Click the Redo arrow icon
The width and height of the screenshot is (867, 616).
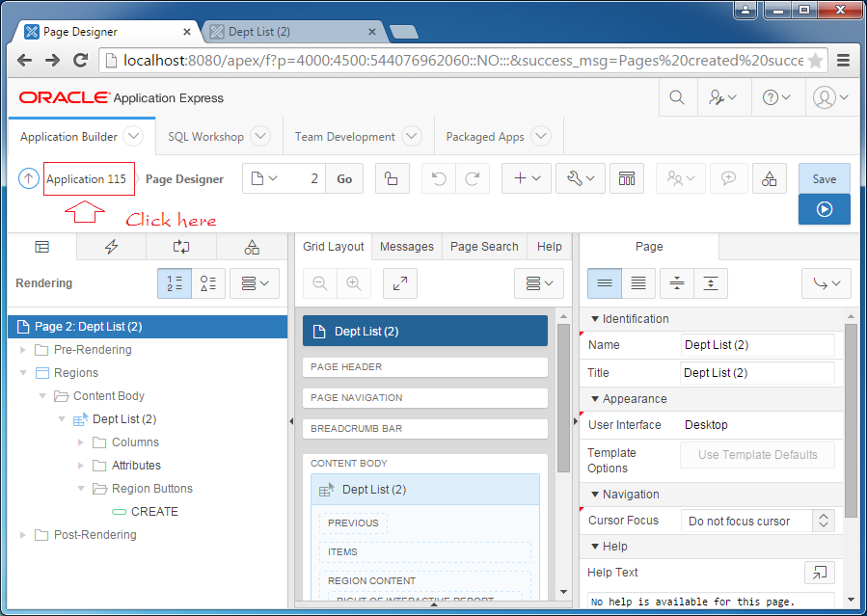[x=473, y=178]
